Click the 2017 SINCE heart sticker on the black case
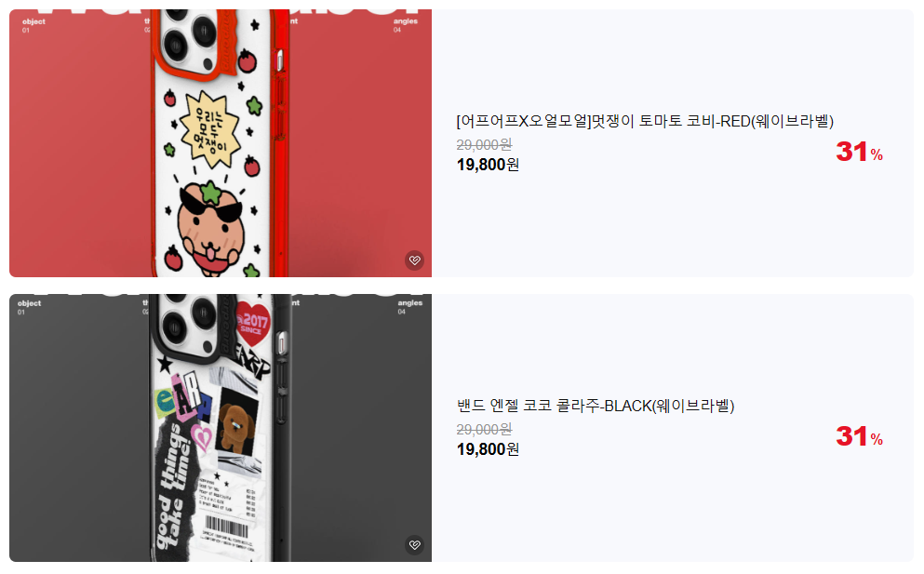 253,323
